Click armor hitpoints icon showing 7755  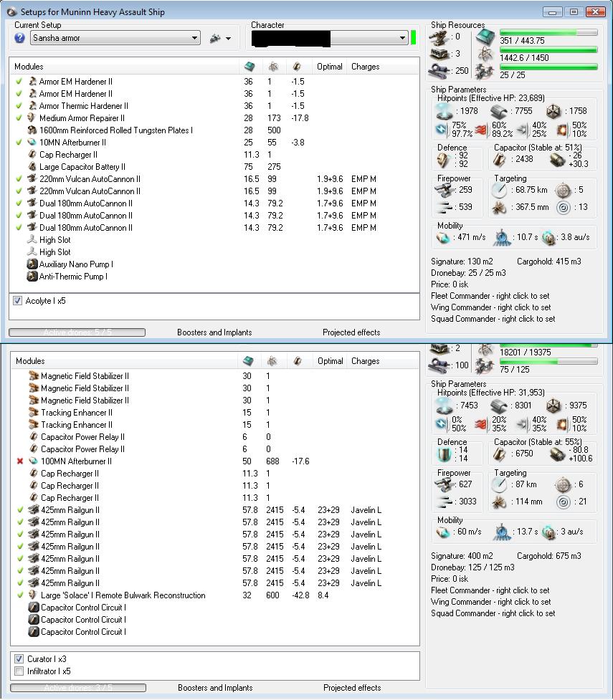tap(499, 111)
